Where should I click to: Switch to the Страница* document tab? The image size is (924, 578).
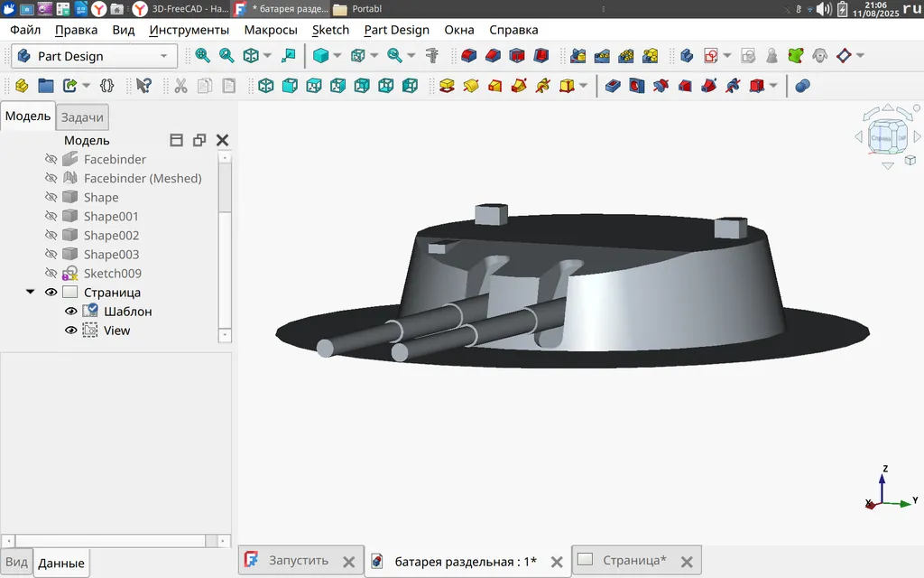(633, 560)
